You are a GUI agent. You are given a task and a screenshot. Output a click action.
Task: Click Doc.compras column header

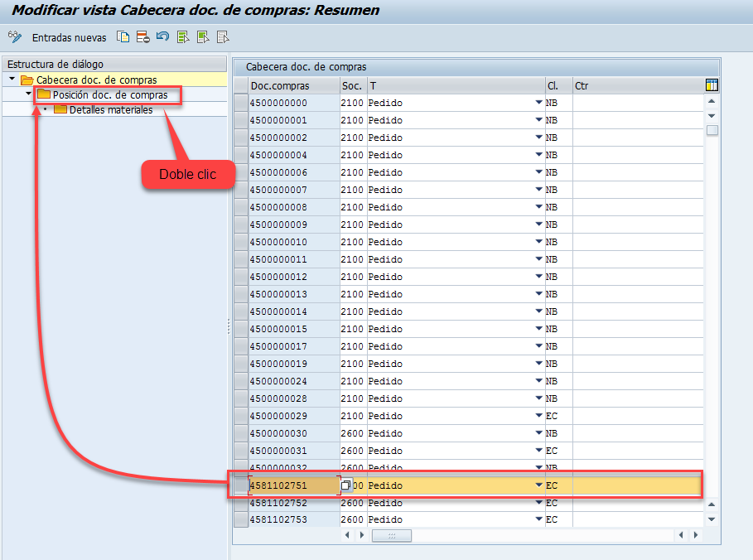294,85
